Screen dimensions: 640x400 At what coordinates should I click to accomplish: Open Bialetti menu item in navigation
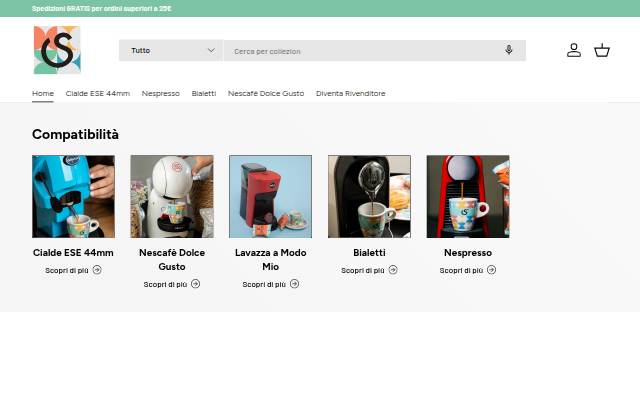tap(204, 93)
